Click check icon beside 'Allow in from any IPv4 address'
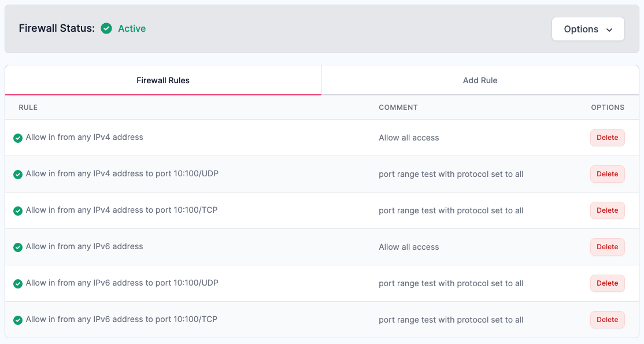 click(x=18, y=138)
